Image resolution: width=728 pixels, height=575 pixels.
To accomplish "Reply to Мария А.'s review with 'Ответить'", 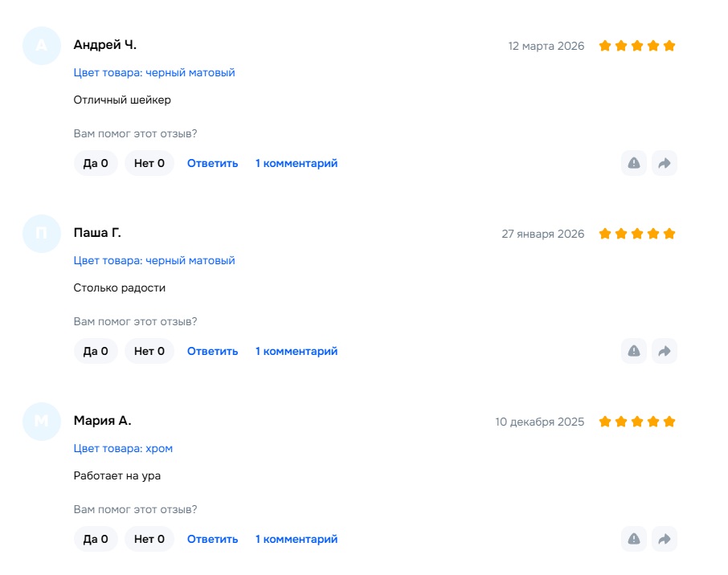I will coord(213,539).
